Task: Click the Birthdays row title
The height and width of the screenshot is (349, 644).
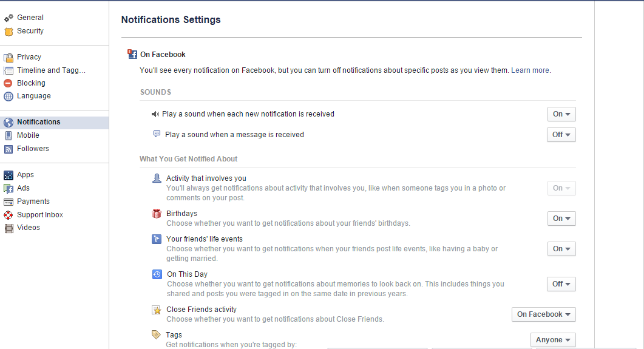Action: 181,214
